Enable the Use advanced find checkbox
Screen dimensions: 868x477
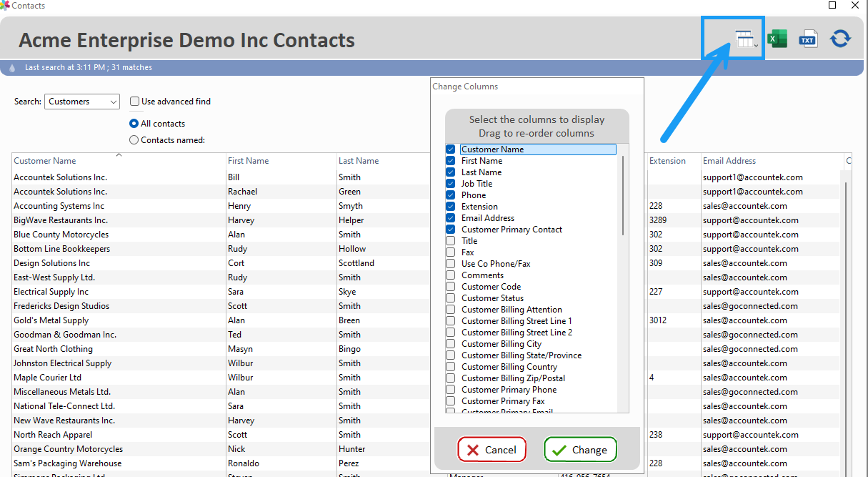coord(134,102)
